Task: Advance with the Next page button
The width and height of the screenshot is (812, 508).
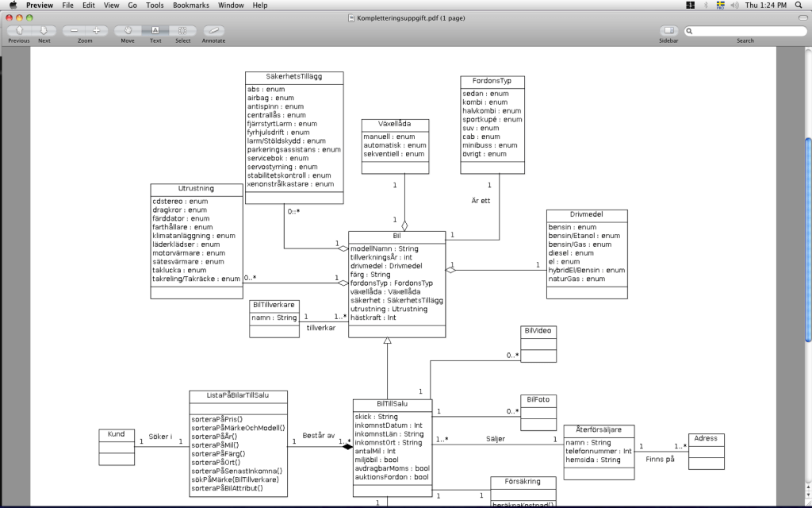Action: [x=42, y=30]
